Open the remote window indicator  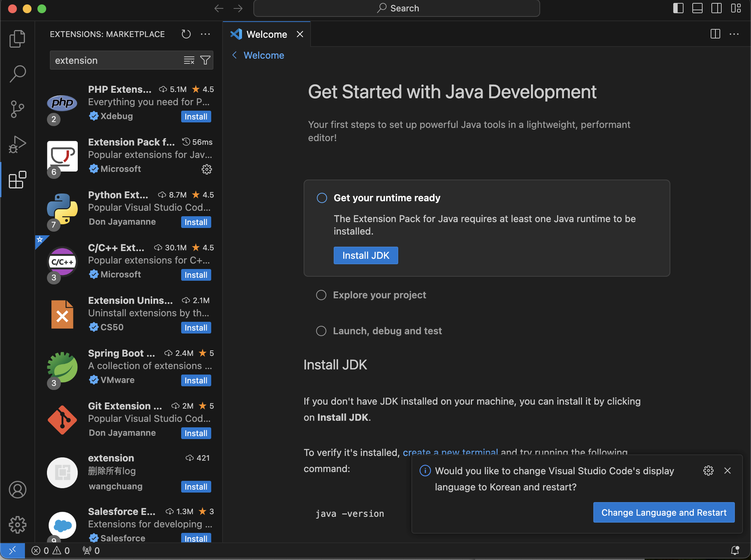point(12,550)
